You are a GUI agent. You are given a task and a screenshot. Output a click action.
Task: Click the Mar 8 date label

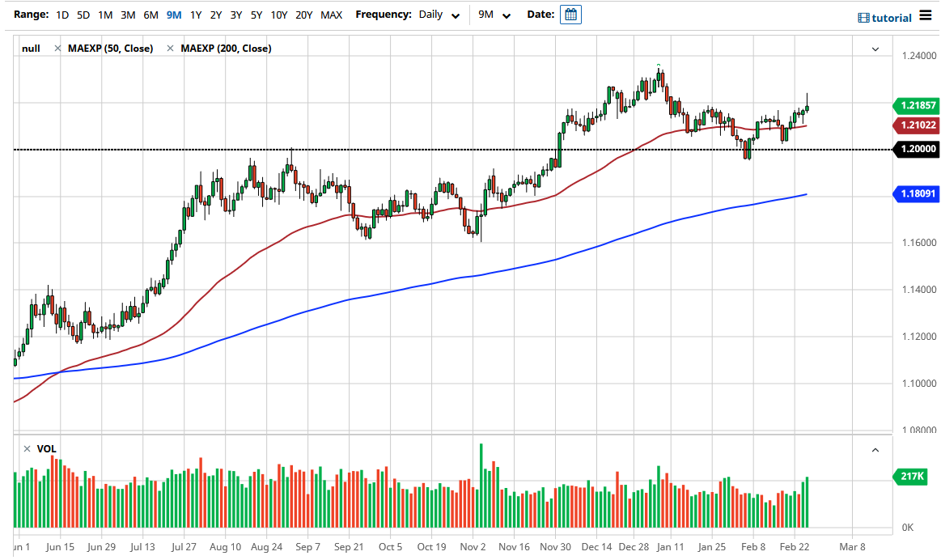coord(852,547)
